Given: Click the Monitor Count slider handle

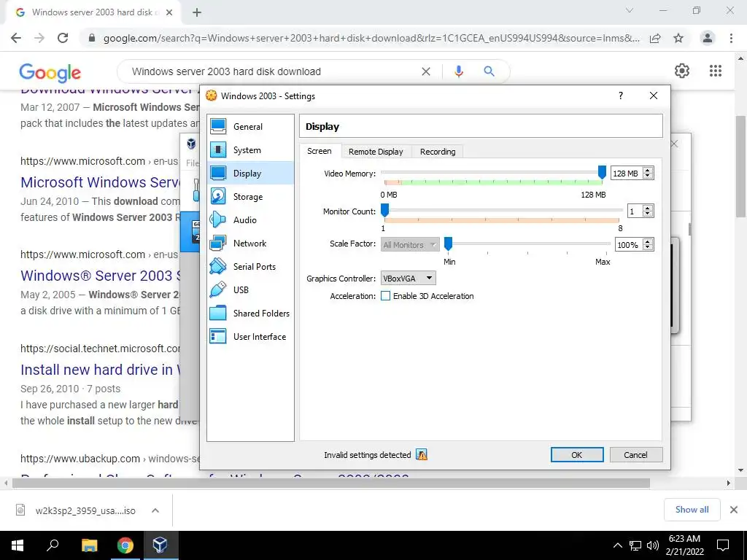Looking at the screenshot, I should tap(385, 210).
